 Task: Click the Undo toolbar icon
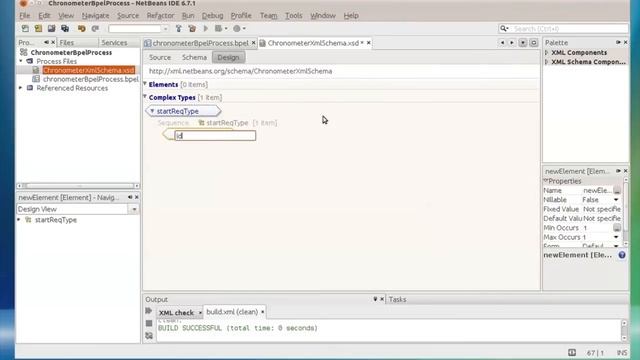[x=82, y=29]
